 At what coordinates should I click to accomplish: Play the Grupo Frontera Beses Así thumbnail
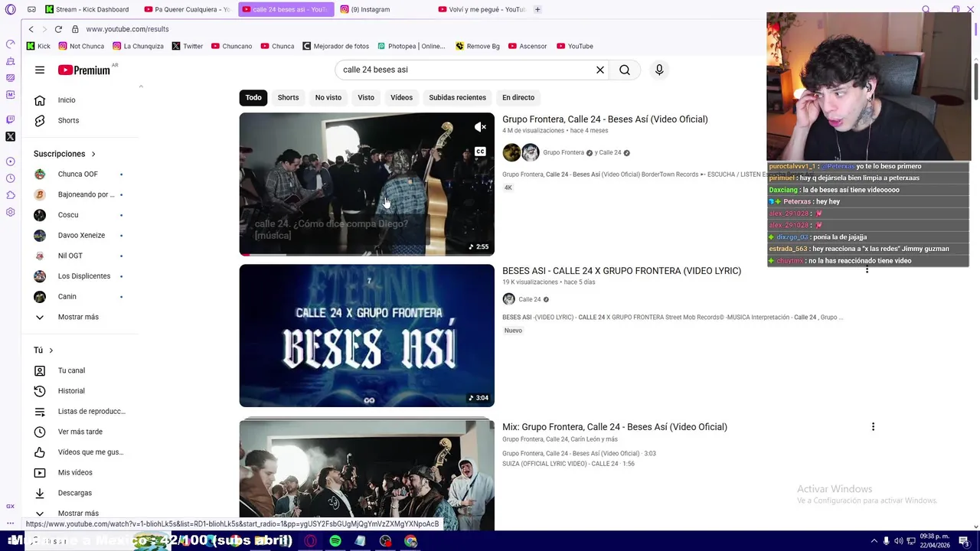pyautogui.click(x=367, y=184)
